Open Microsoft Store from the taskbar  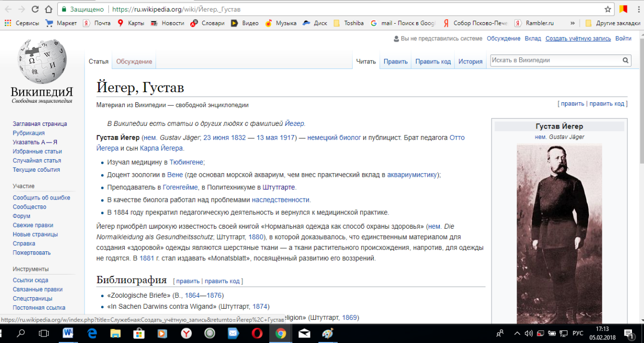point(139,333)
